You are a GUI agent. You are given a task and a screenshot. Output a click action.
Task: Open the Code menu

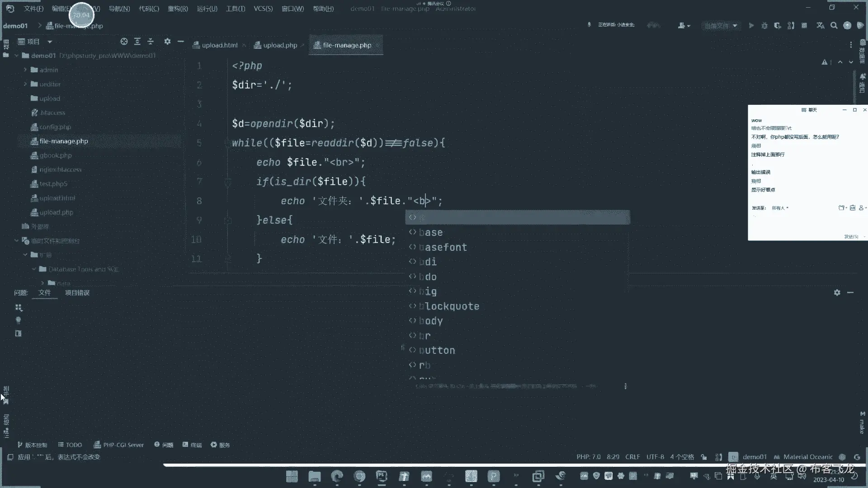tap(149, 9)
